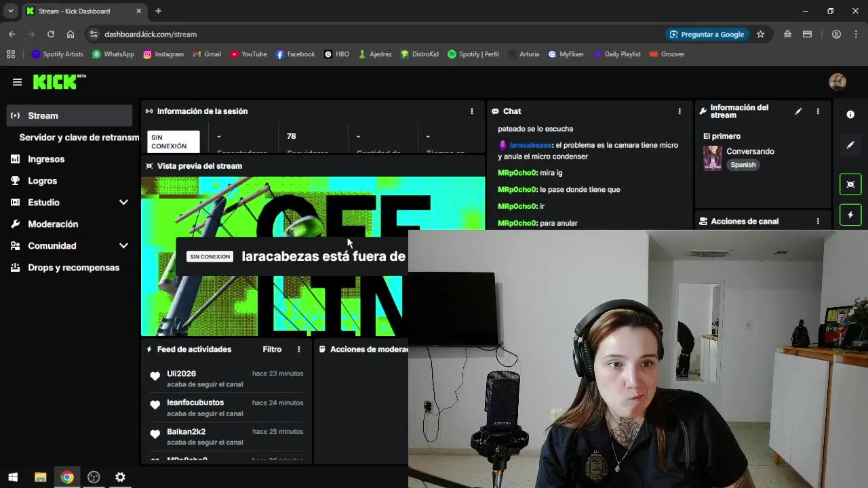Go back in browser history

pyautogui.click(x=12, y=34)
